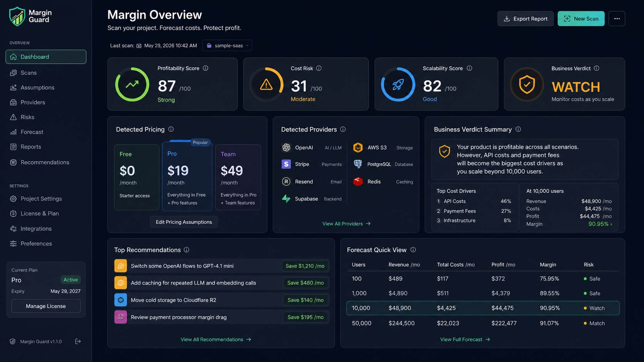
Task: Click the payment processor recommendation icon
Action: coord(121,317)
